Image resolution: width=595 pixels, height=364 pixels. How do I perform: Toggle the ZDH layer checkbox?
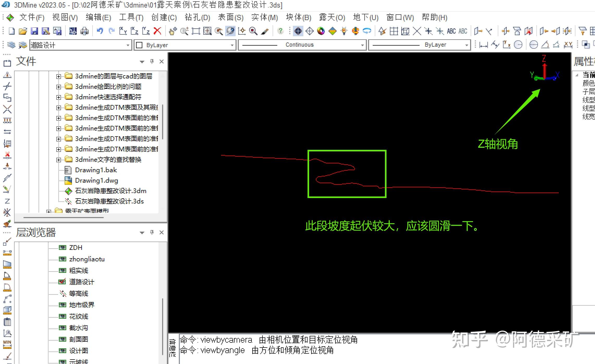pos(62,247)
